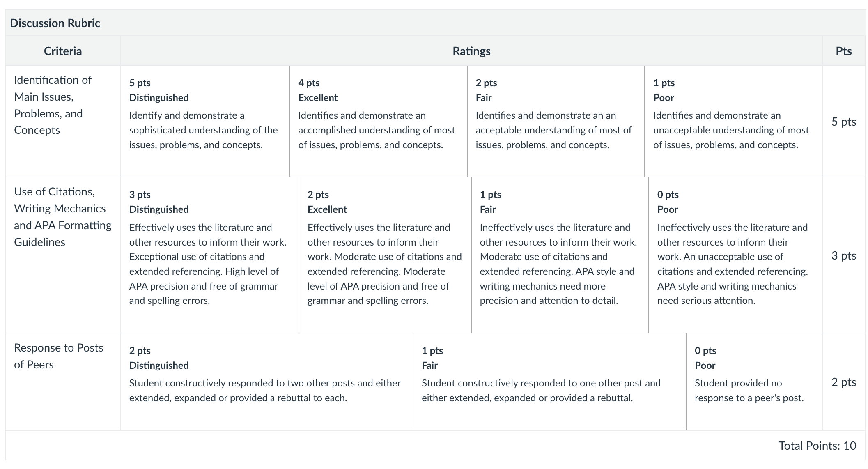Screen dimensions: 868x469
Task: Click the Criteria column header
Action: tap(63, 51)
